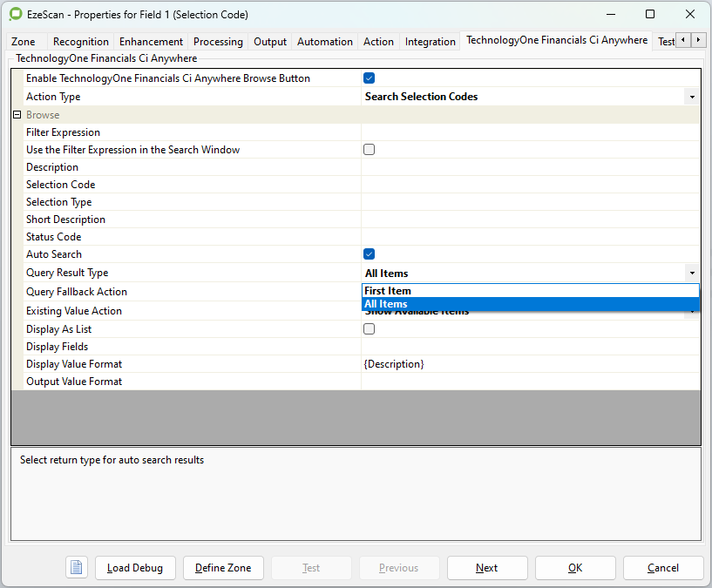This screenshot has width=712, height=588.
Task: Open the Enhancement tab
Action: click(151, 42)
